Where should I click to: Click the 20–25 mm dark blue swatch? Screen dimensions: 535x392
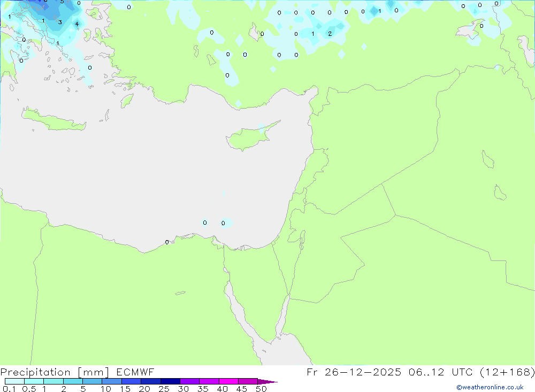tap(150, 381)
